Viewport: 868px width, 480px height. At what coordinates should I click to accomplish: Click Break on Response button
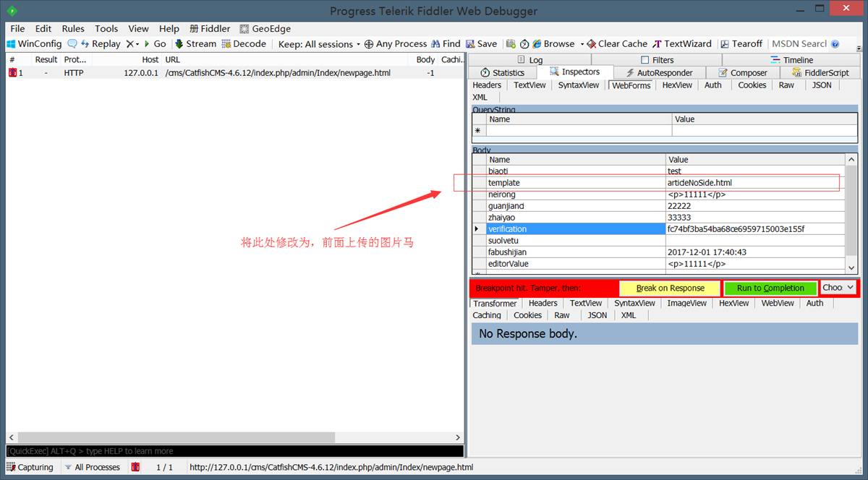coord(670,288)
